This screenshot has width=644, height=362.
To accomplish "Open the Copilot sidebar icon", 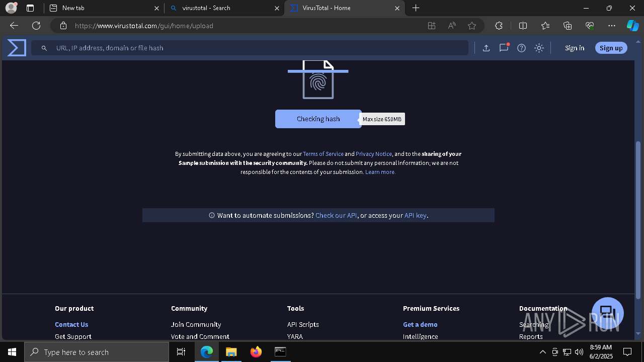I will (x=632, y=26).
